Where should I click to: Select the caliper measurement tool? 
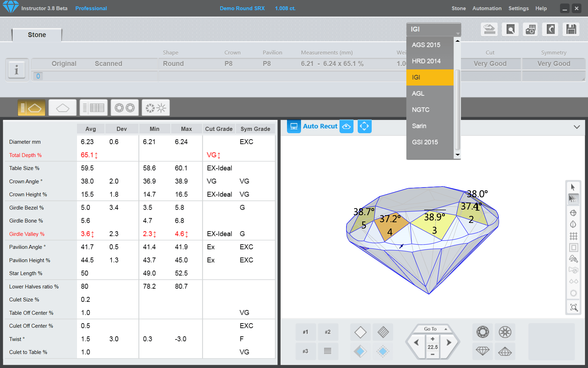[573, 259]
